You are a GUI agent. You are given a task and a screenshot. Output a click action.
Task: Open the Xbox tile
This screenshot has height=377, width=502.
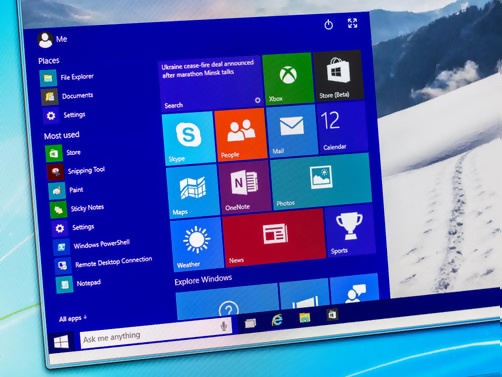[x=288, y=79]
